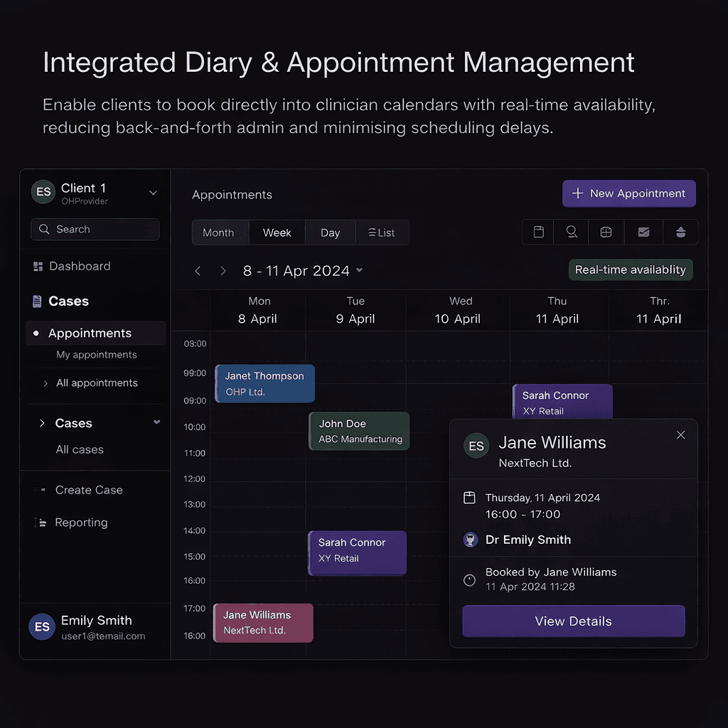Click the ES avatar in Jane Williams popup
The height and width of the screenshot is (728, 728).
coord(476,446)
